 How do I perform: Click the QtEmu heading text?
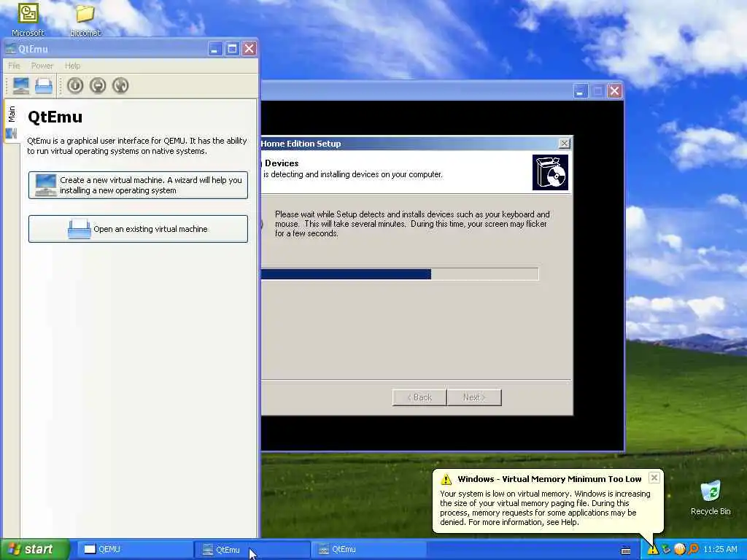[x=55, y=117]
